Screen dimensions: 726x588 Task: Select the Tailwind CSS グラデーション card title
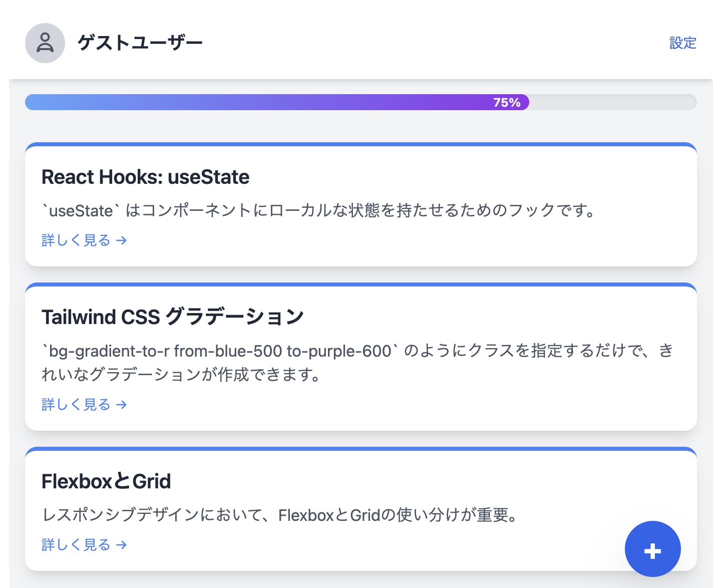click(x=173, y=317)
